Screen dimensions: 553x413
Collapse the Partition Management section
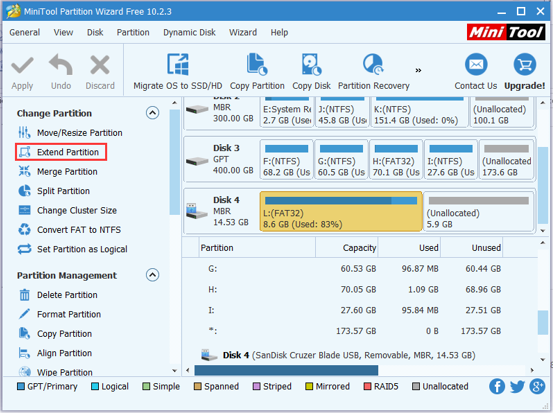pyautogui.click(x=152, y=275)
